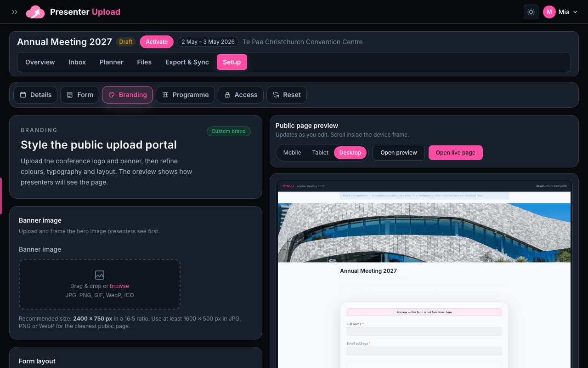Click the Custom brand badge
Viewport: 588px width, 368px height.
point(229,131)
